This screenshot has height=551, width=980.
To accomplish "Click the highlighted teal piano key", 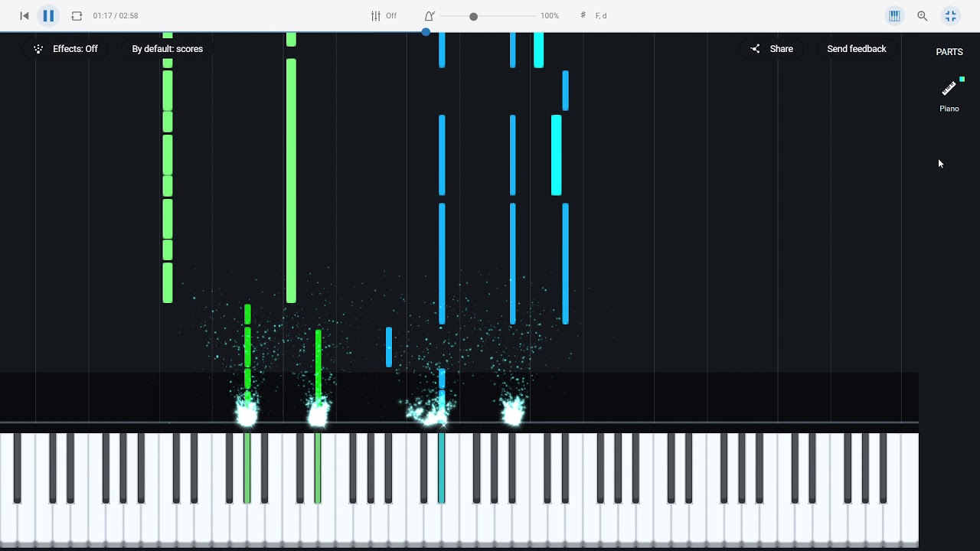I will [442, 467].
